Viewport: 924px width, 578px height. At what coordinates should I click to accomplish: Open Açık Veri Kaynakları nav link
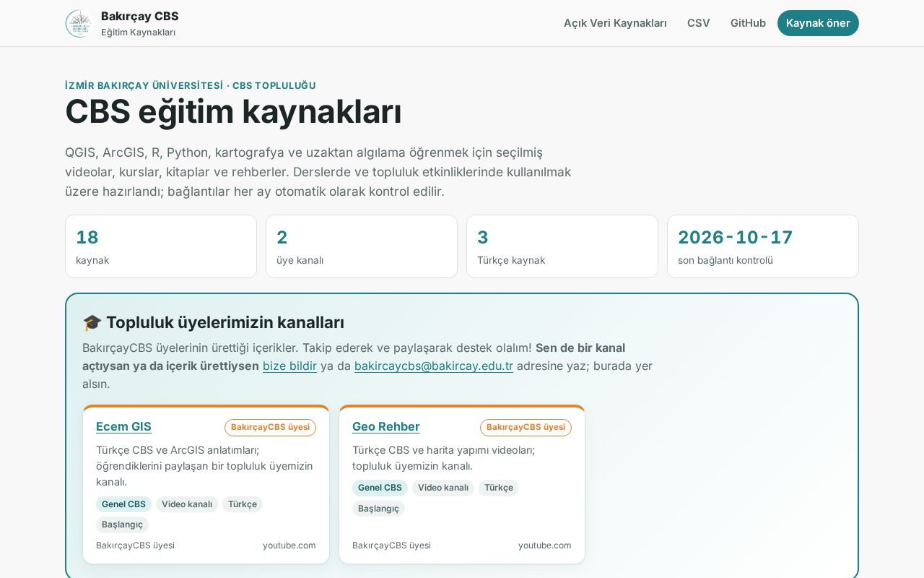point(615,23)
